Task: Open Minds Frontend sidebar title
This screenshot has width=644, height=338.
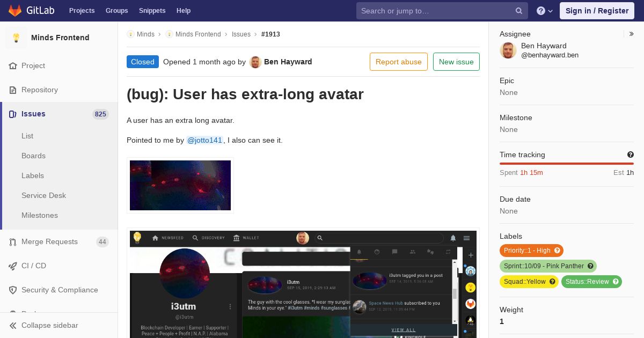Action: pos(60,38)
